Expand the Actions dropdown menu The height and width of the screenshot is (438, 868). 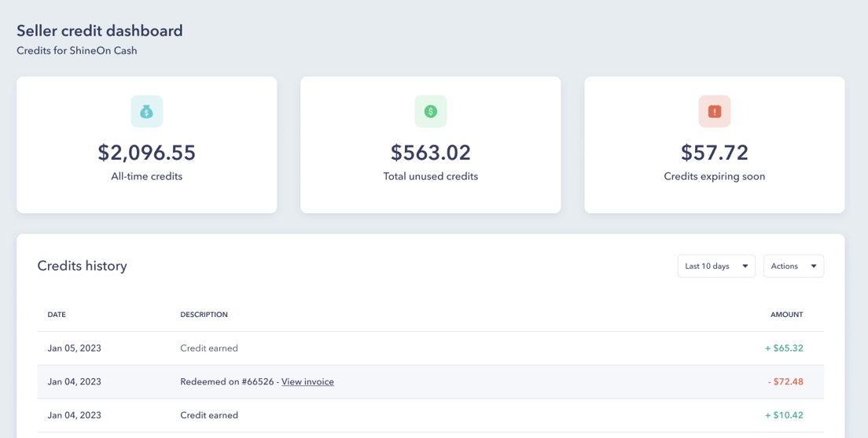[794, 266]
